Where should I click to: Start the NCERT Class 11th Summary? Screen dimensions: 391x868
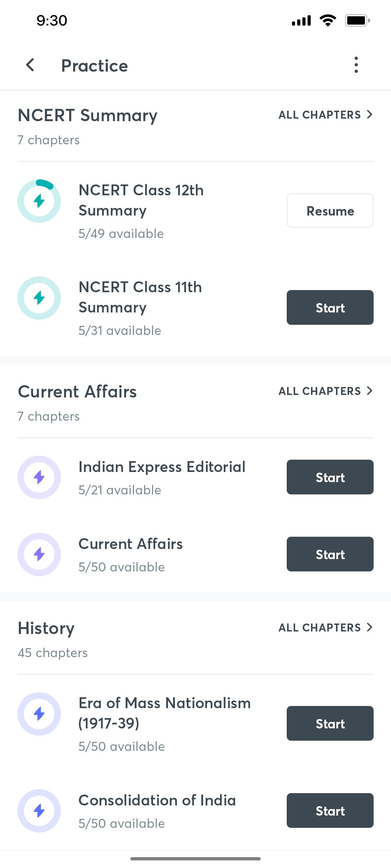point(330,307)
